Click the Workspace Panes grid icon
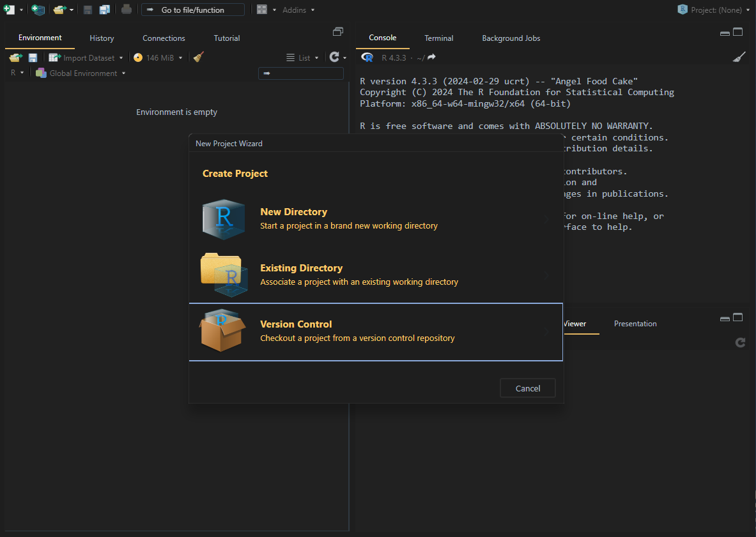The image size is (756, 537). pos(262,10)
